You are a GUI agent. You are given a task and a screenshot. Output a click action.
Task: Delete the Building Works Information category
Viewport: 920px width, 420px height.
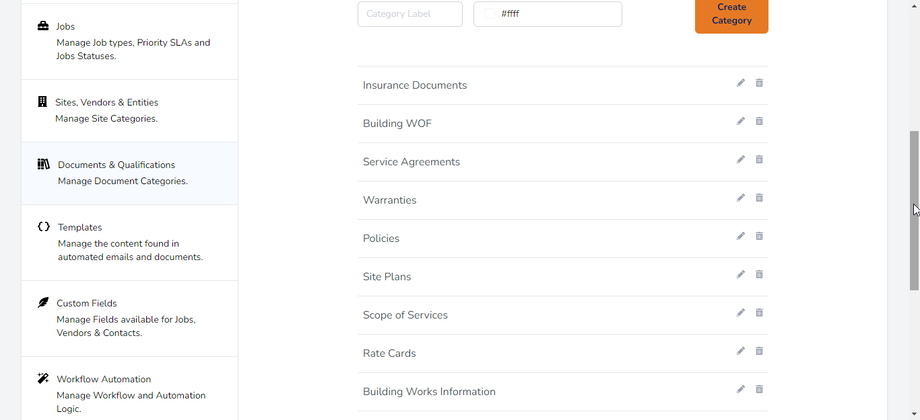(759, 389)
